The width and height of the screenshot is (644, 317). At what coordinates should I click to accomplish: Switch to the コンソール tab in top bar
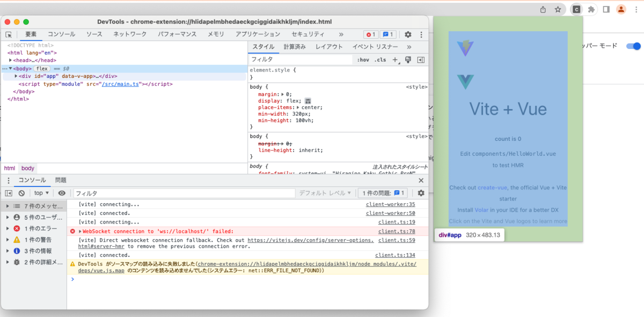pos(62,34)
